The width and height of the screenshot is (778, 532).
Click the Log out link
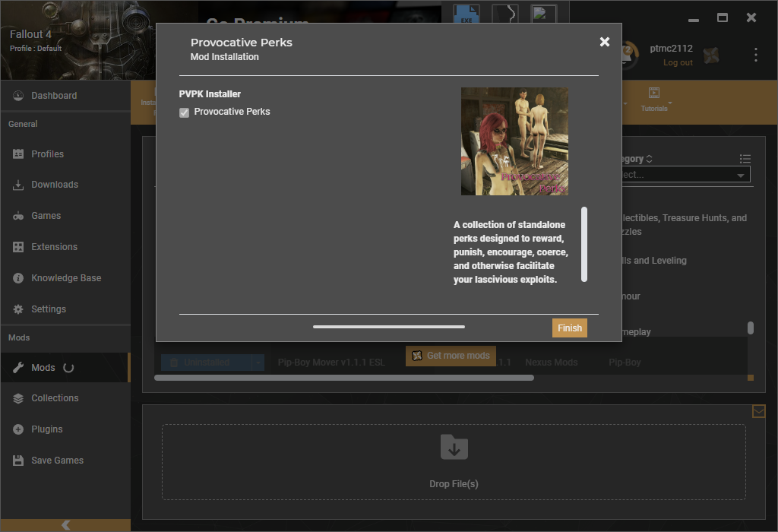678,62
